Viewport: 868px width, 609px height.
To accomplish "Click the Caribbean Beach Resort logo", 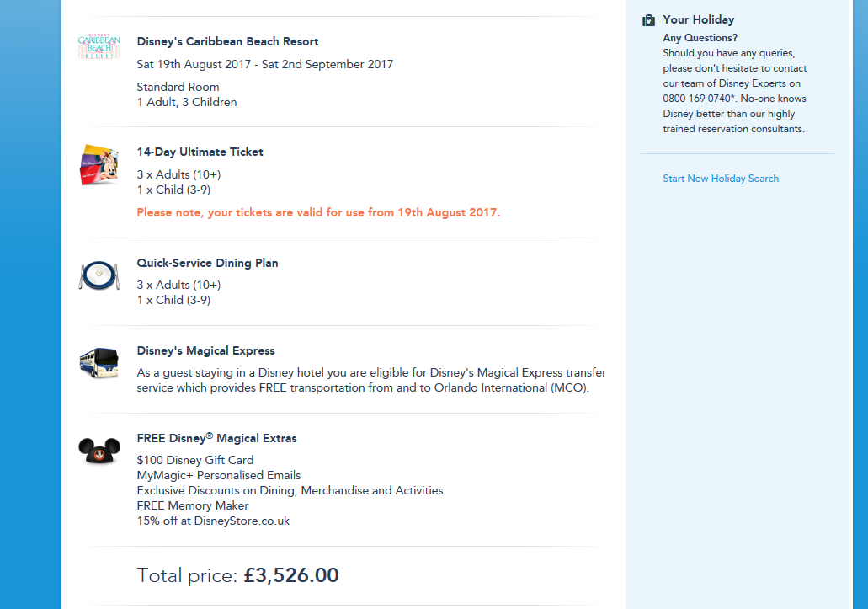I will (x=99, y=45).
